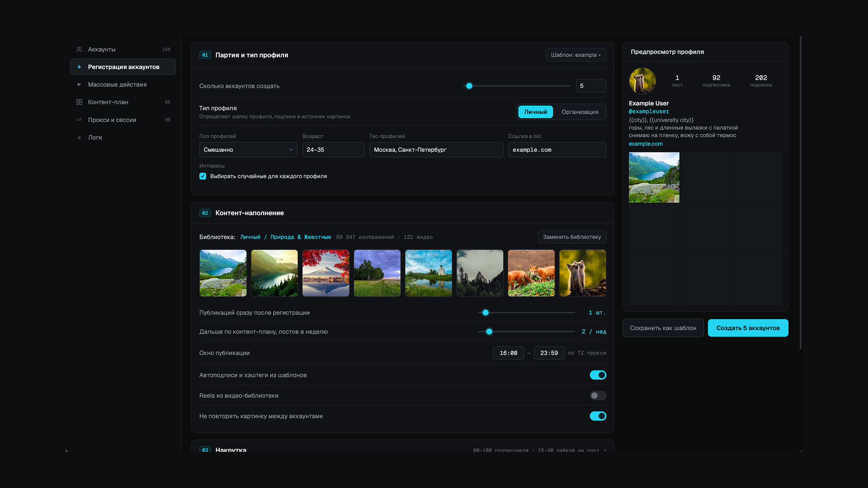Select the Личный profile type
Screen dimensions: 868x488
tap(535, 112)
